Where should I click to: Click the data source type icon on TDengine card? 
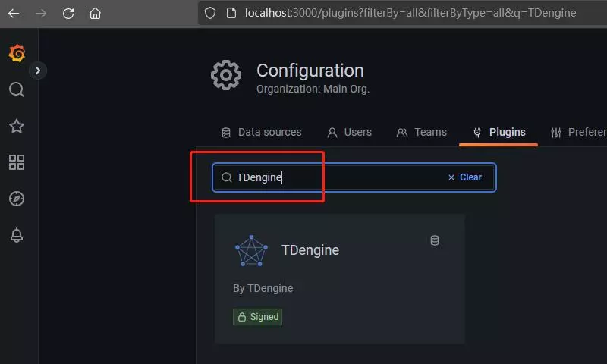click(435, 240)
